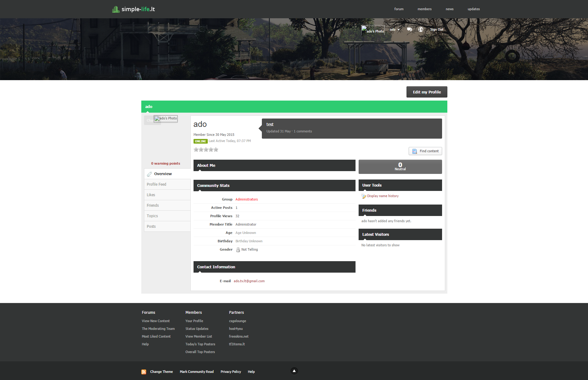Image resolution: width=588 pixels, height=380 pixels.
Task: Open the notifications globe icon
Action: click(x=420, y=29)
